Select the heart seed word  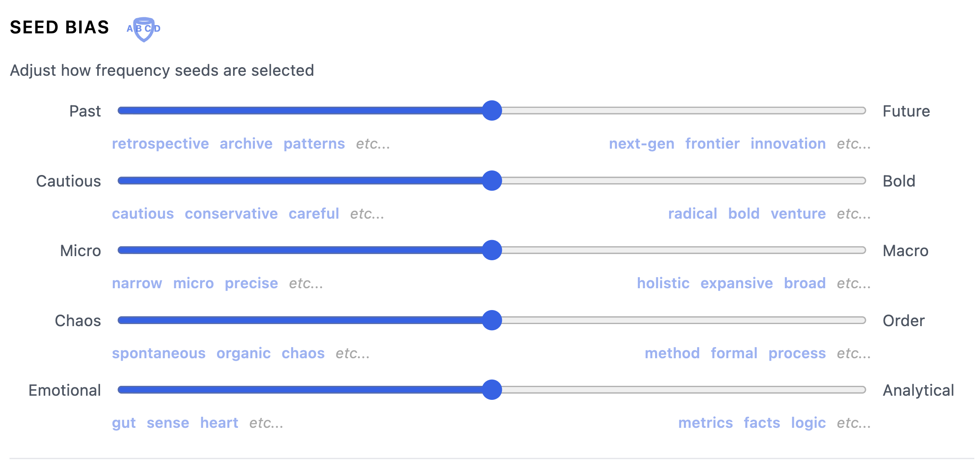click(x=219, y=422)
